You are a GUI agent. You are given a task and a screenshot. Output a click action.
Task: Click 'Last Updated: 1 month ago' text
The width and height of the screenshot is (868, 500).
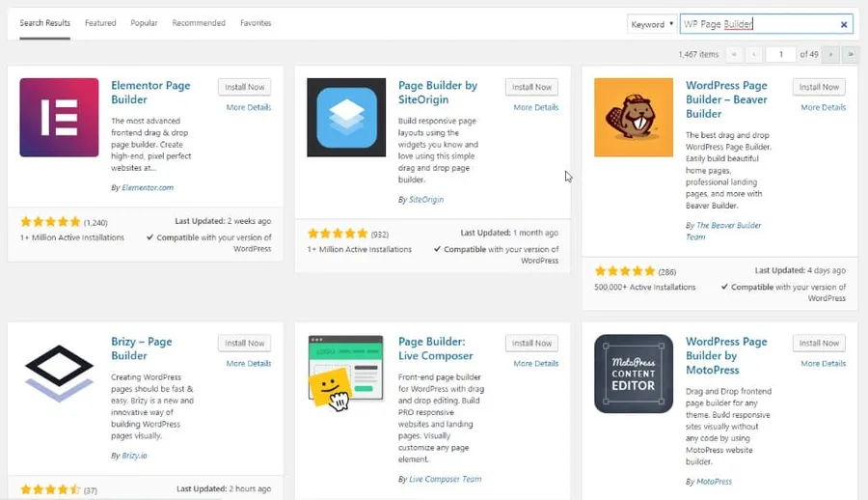509,233
